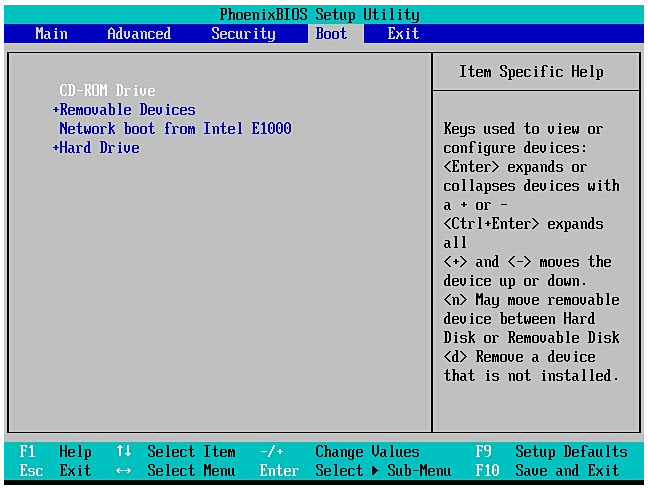Select the Boot tab
648x489 pixels.
coord(331,34)
